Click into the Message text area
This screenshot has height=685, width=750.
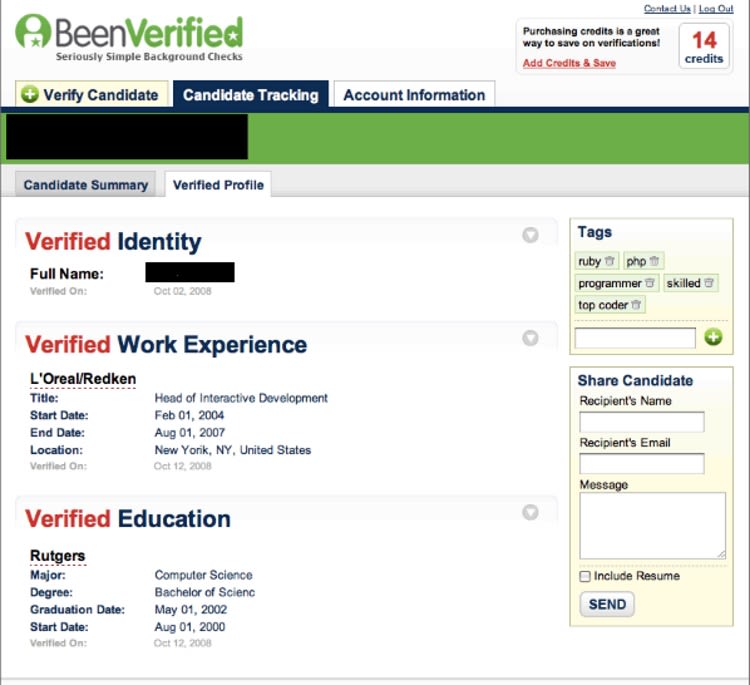pos(652,525)
